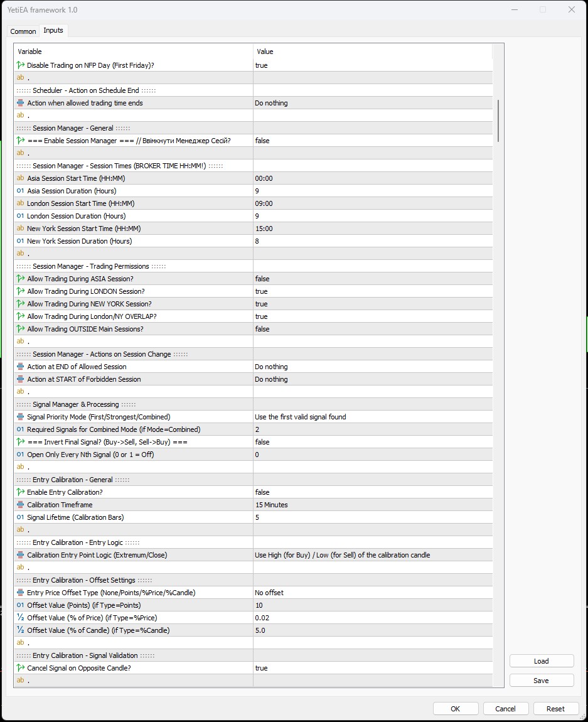Screen dimensions: 588x722
Task: Click the boolean icon beside Enable Session Manager
Action: tap(20, 141)
